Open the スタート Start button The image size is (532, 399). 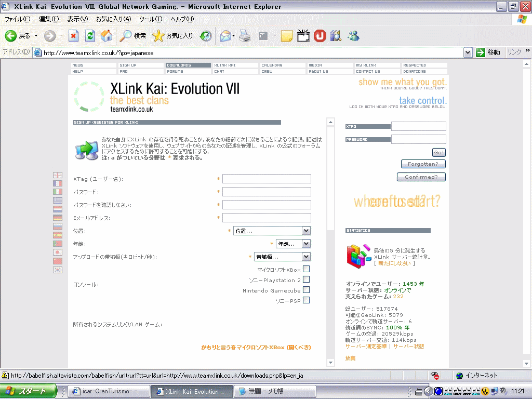pos(28,391)
